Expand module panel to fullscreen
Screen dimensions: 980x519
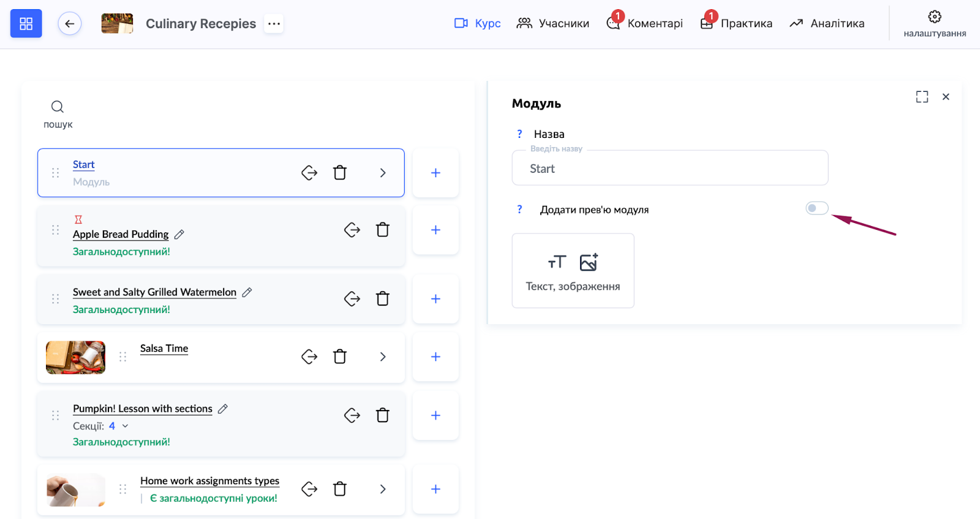[x=922, y=97]
